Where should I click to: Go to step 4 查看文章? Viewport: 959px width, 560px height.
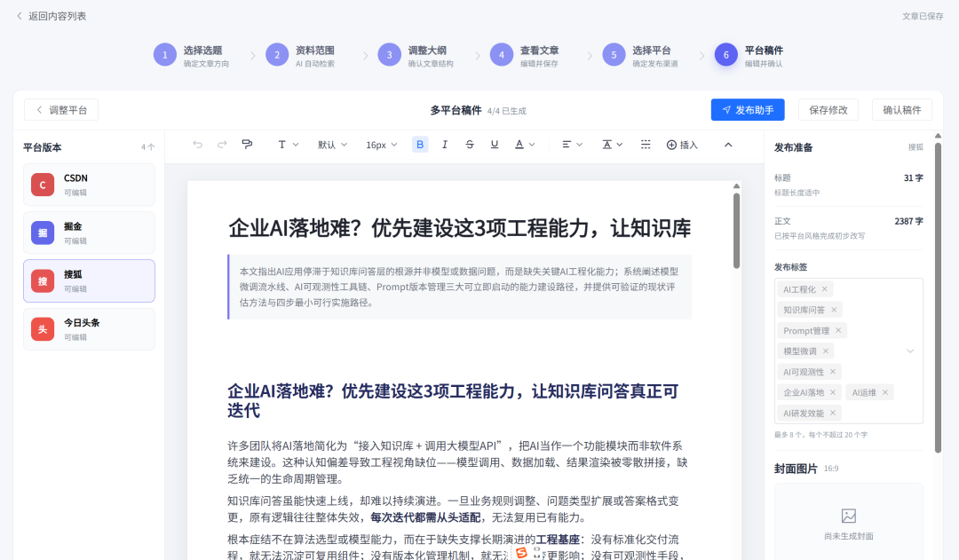(525, 55)
